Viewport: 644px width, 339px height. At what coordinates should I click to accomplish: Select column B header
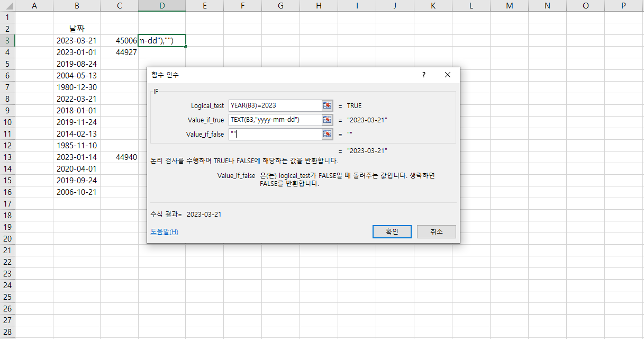[x=77, y=6]
